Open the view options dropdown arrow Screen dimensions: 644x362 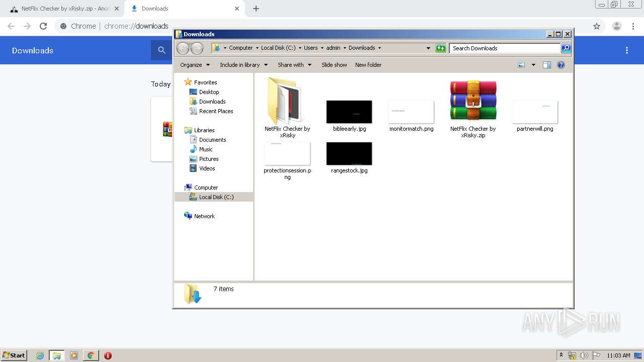[533, 65]
